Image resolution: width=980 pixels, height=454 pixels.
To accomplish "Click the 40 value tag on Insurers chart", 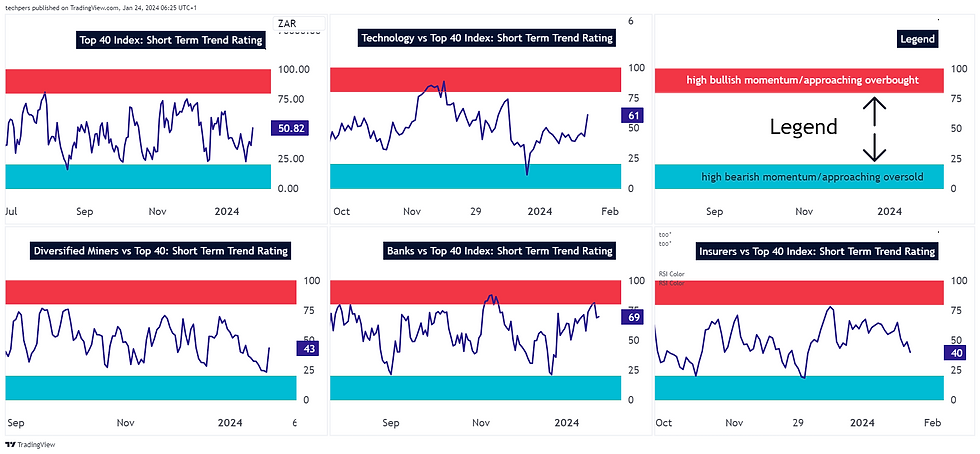I will click(x=958, y=352).
